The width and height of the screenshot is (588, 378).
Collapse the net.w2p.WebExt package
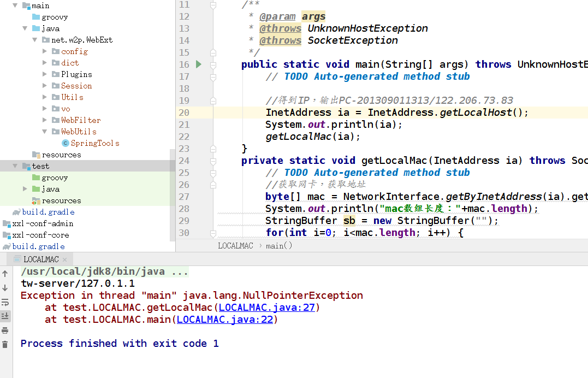[x=34, y=40]
